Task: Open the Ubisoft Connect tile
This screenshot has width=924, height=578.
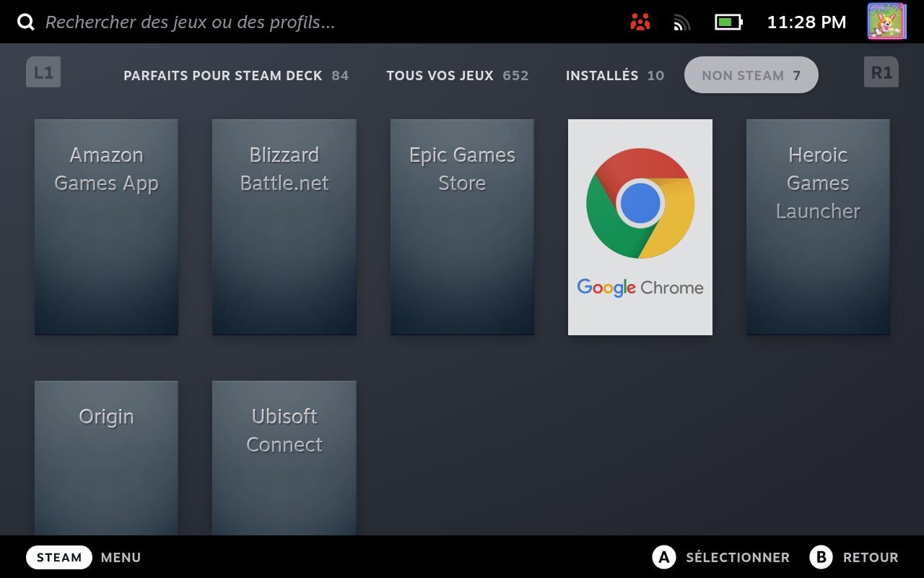Action: pos(284,458)
